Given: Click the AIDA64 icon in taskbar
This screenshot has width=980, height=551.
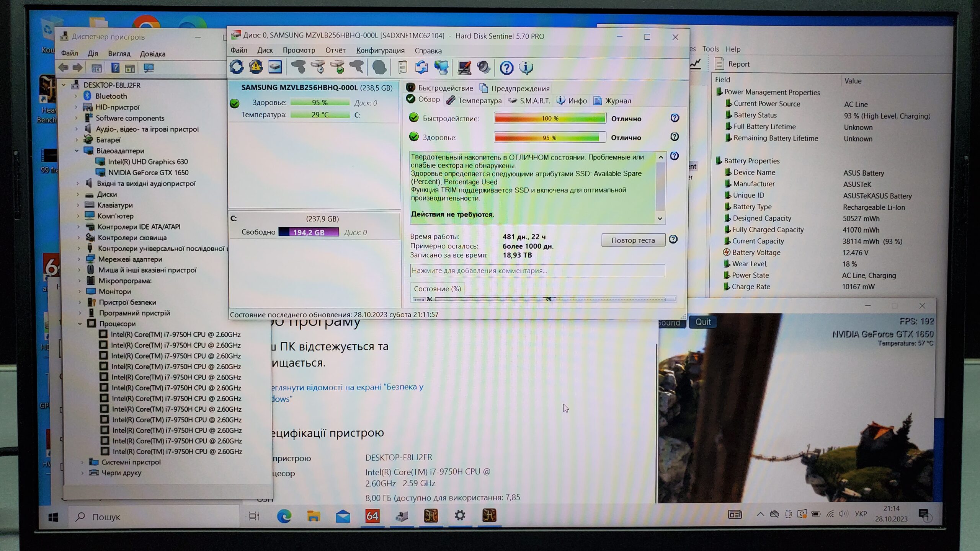Looking at the screenshot, I should point(372,516).
